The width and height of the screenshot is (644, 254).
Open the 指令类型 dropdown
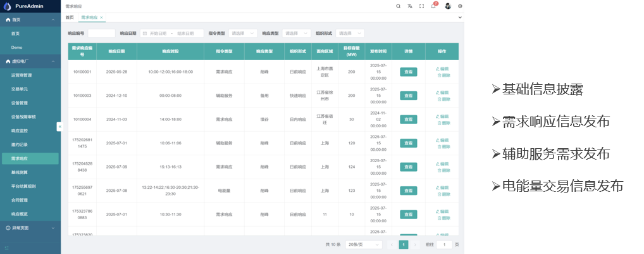click(243, 33)
